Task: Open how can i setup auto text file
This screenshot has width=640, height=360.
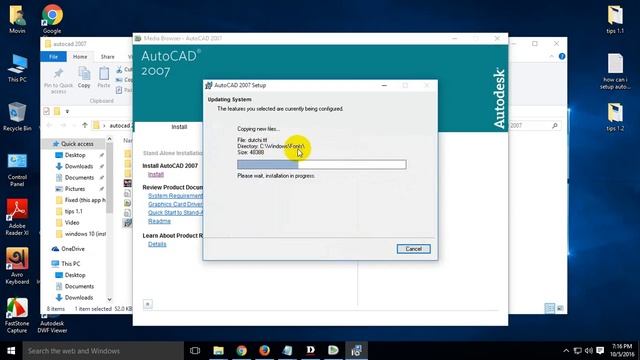Action: pos(615,72)
